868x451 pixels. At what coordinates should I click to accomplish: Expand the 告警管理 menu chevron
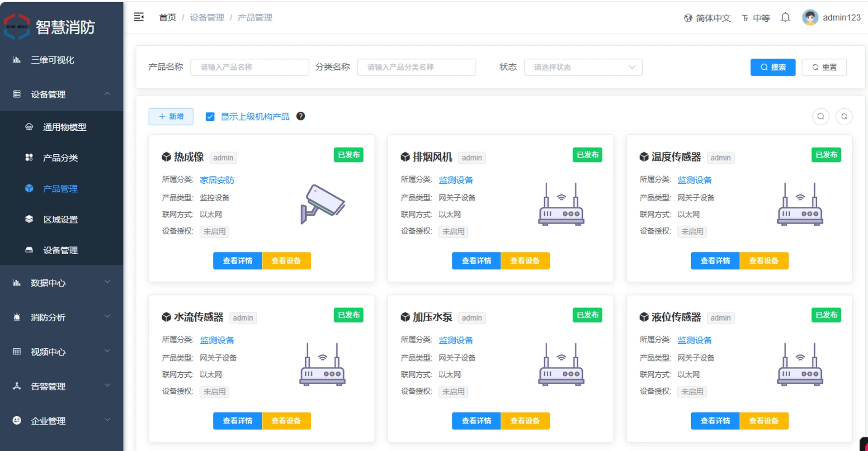point(107,385)
